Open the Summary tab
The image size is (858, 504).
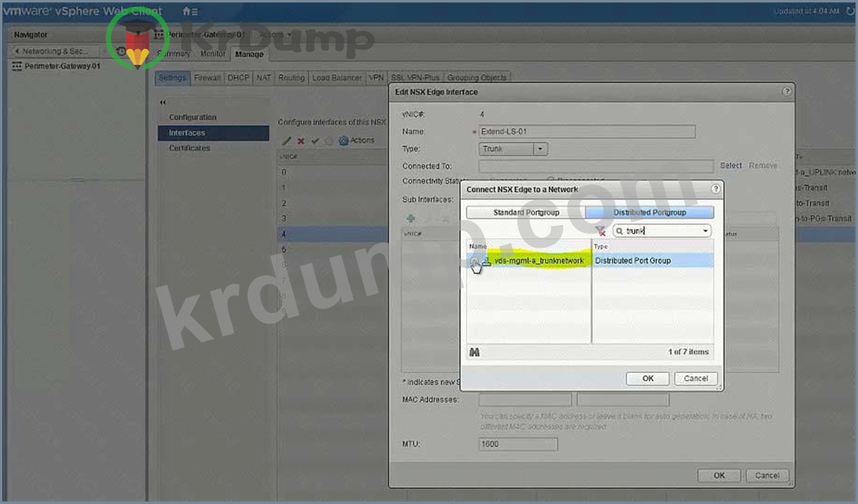(x=173, y=54)
